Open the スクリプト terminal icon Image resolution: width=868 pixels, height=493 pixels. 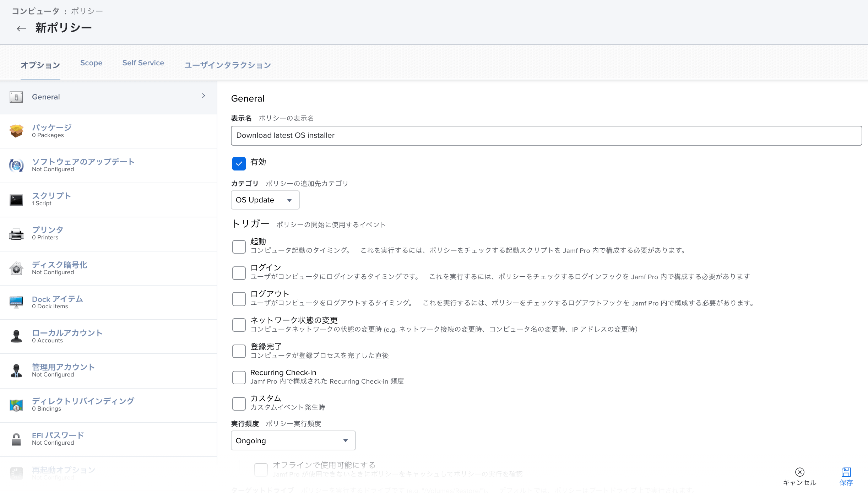[x=16, y=200]
